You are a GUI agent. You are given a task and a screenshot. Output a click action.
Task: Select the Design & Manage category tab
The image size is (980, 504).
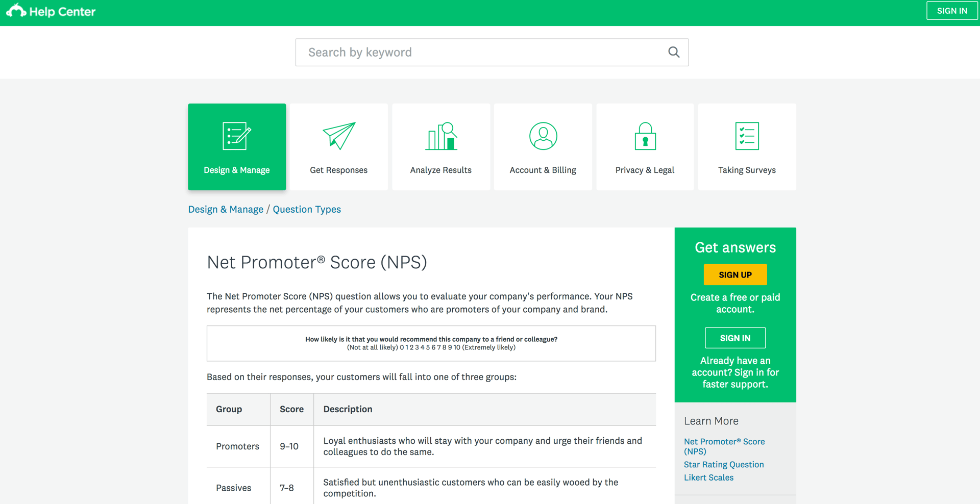point(237,170)
